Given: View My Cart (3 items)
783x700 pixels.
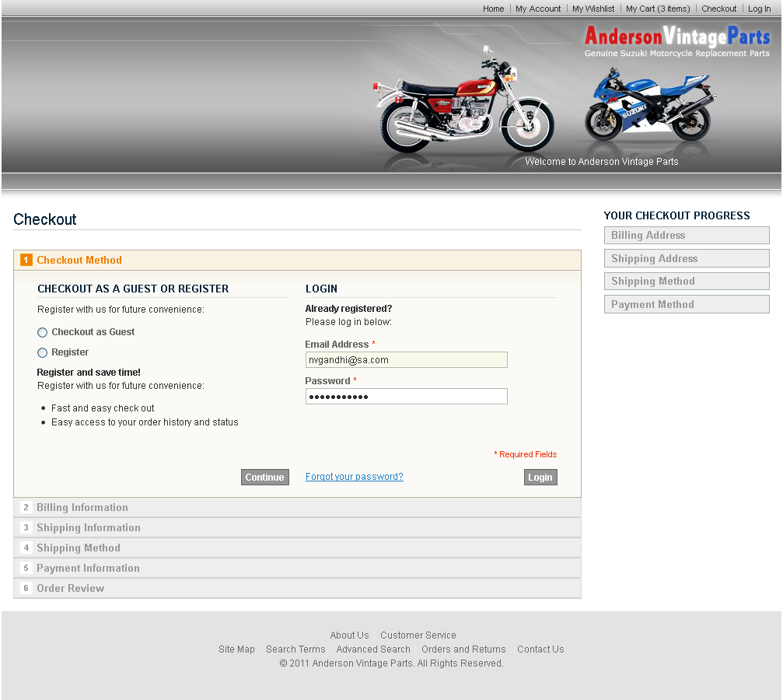Looking at the screenshot, I should click(x=658, y=9).
